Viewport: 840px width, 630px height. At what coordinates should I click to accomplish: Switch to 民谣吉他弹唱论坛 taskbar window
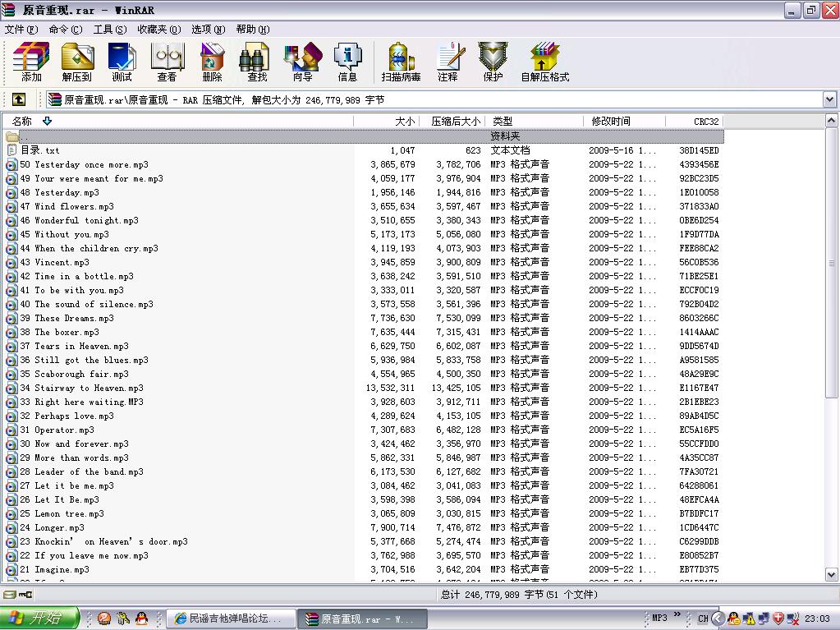(231, 619)
